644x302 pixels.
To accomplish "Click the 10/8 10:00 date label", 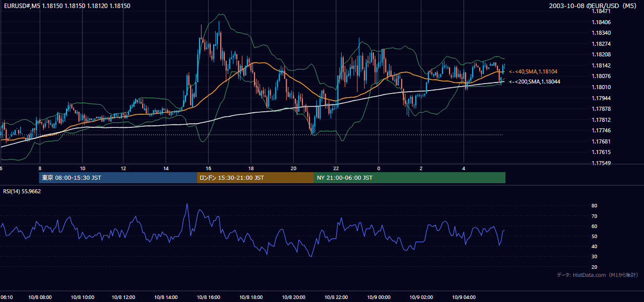I will coord(82,297).
